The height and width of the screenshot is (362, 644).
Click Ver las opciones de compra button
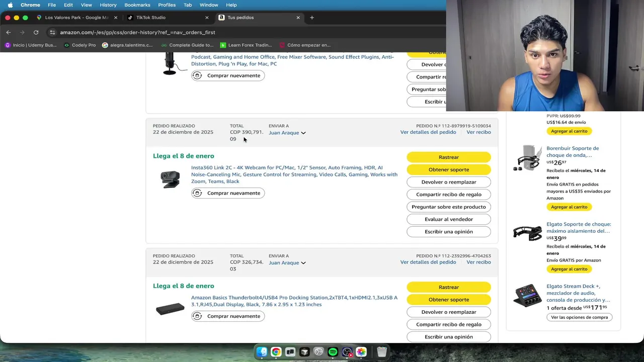point(579,317)
